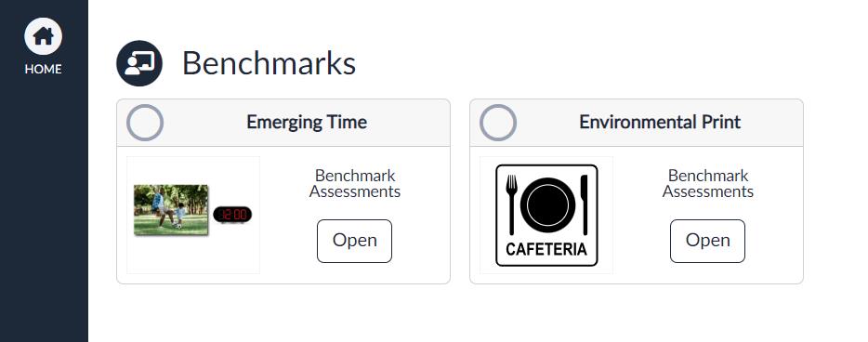868x342 pixels.
Task: Click the plate icon on the cafeteria sign
Action: click(547, 205)
